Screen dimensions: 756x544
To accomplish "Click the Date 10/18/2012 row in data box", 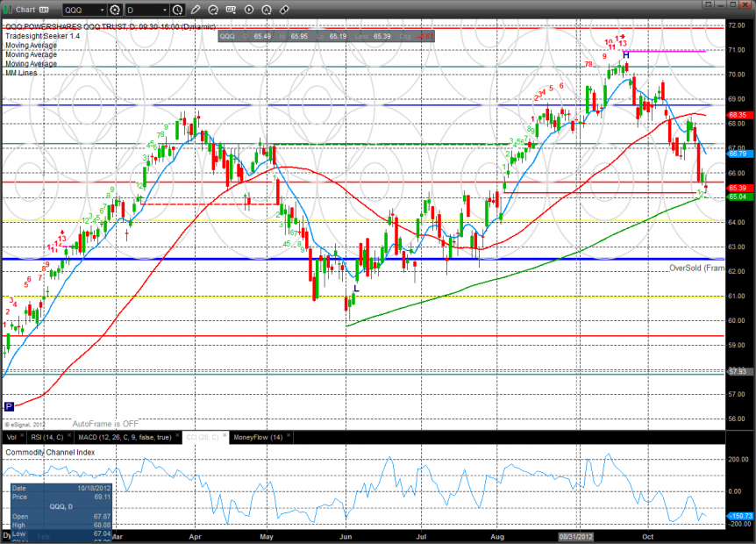I will pos(61,488).
